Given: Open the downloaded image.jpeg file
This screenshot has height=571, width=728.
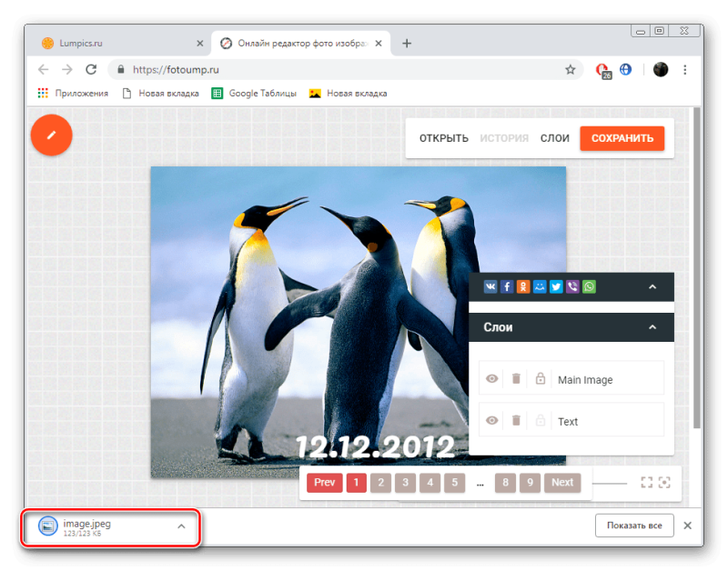Looking at the screenshot, I should point(86,527).
